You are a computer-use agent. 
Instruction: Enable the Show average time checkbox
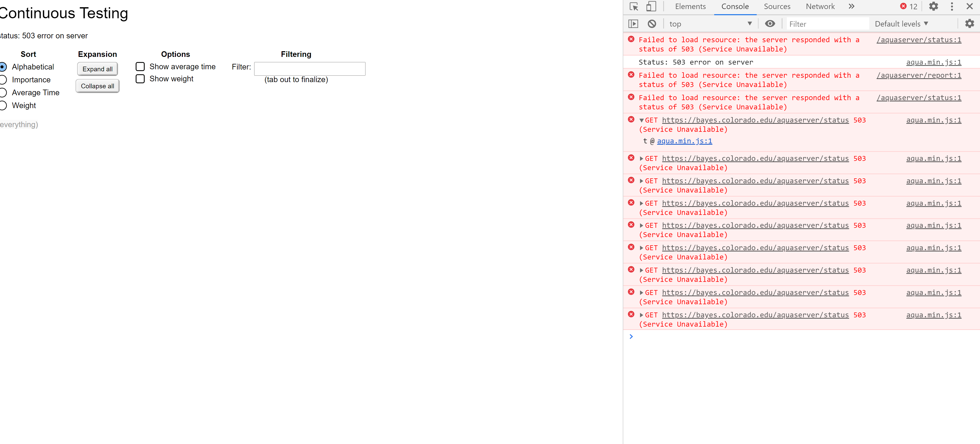(140, 66)
